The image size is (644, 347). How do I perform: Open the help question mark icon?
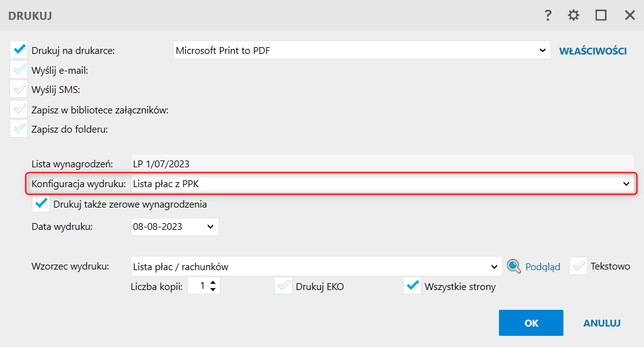point(548,15)
